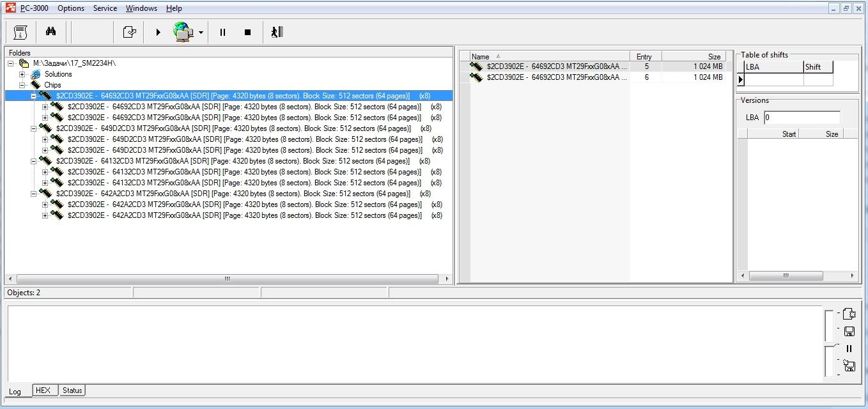Viewport: 868px width, 409px height.
Task: Expand the first child under the 64692CD3 parent
Action: [x=45, y=107]
